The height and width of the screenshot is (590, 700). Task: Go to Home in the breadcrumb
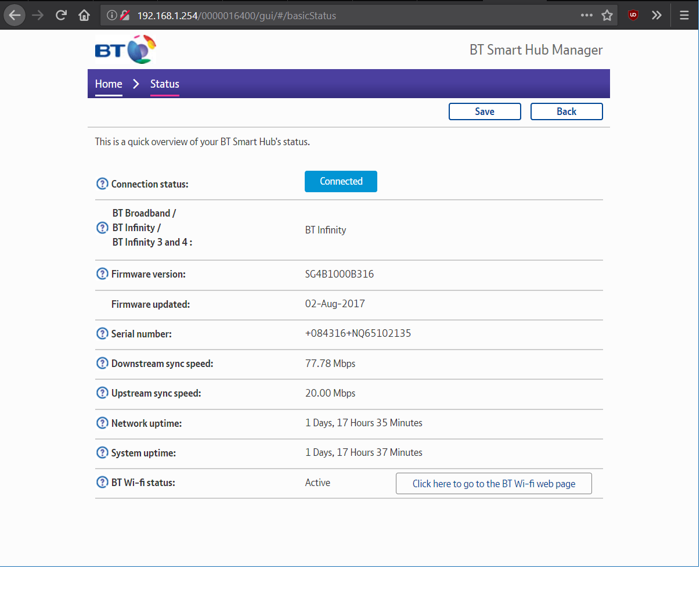pyautogui.click(x=109, y=84)
